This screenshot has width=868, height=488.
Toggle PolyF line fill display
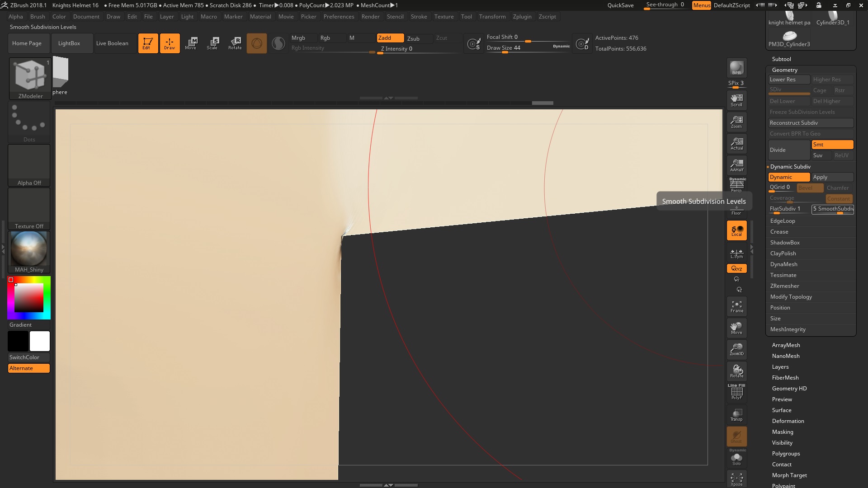tap(736, 392)
